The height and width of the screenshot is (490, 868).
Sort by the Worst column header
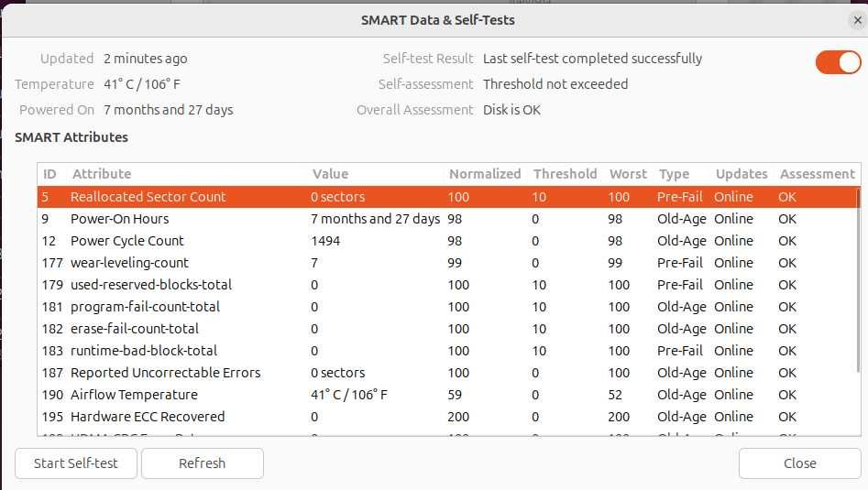click(628, 174)
